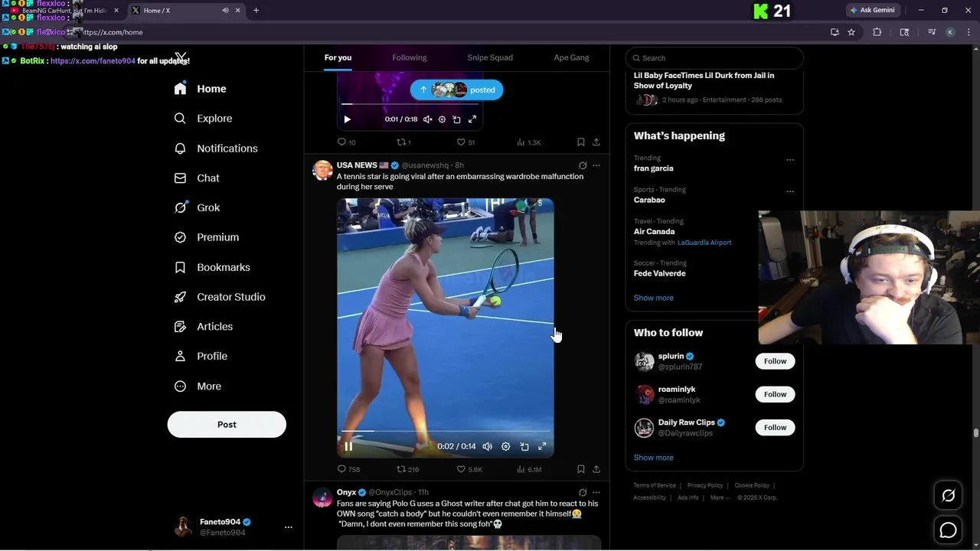Open Premium in the sidebar
The image size is (980, 551).
207,237
